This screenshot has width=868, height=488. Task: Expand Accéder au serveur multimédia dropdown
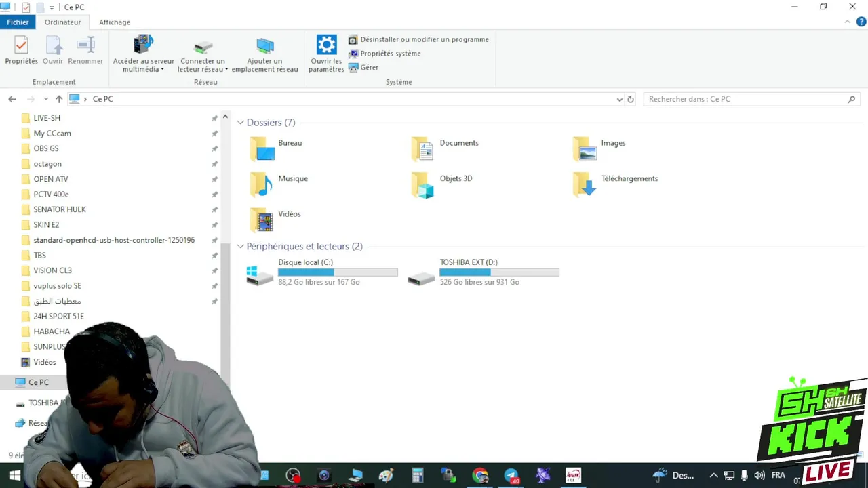(x=162, y=70)
